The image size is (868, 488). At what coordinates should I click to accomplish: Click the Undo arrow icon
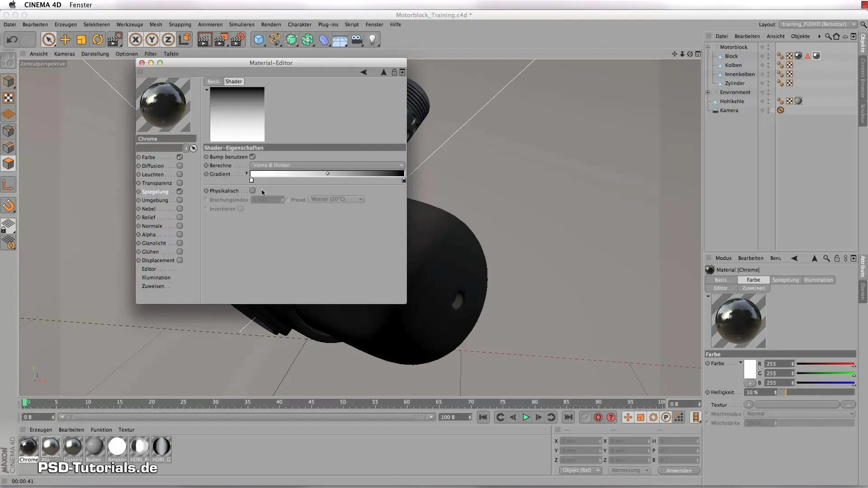click(12, 40)
